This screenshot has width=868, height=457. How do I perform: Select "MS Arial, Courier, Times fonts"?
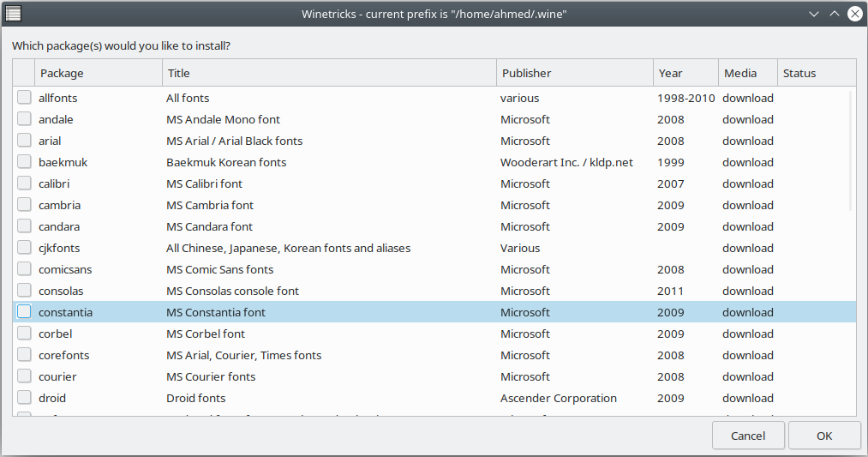[243, 355]
